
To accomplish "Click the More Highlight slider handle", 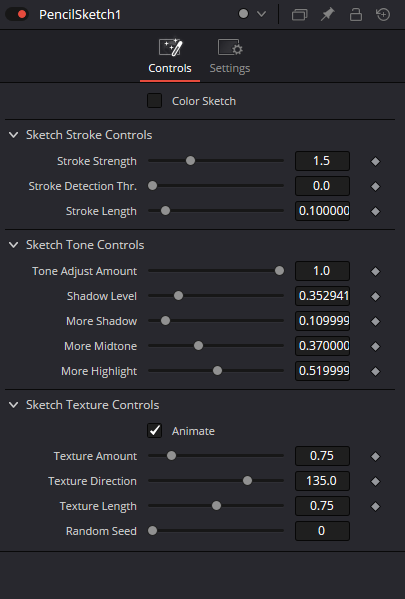I will point(217,371).
